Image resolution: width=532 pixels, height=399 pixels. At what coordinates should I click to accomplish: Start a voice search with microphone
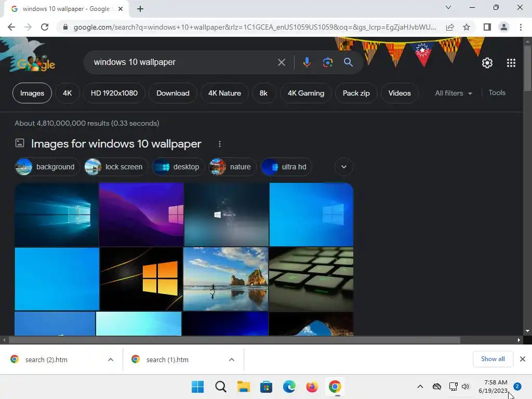point(307,62)
